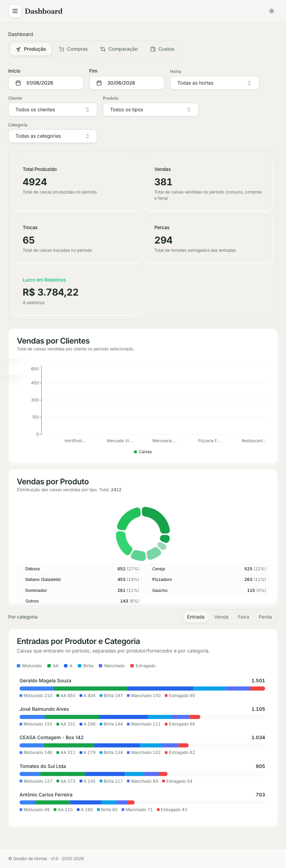Click the Mercearia ... axis label
Screen dimensions: 286x868
click(x=164, y=441)
